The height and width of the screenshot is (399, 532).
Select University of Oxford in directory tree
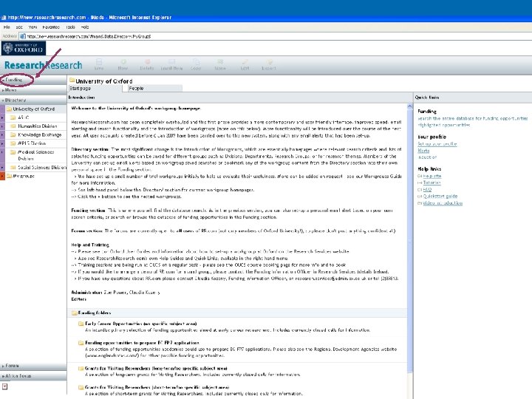(33, 109)
